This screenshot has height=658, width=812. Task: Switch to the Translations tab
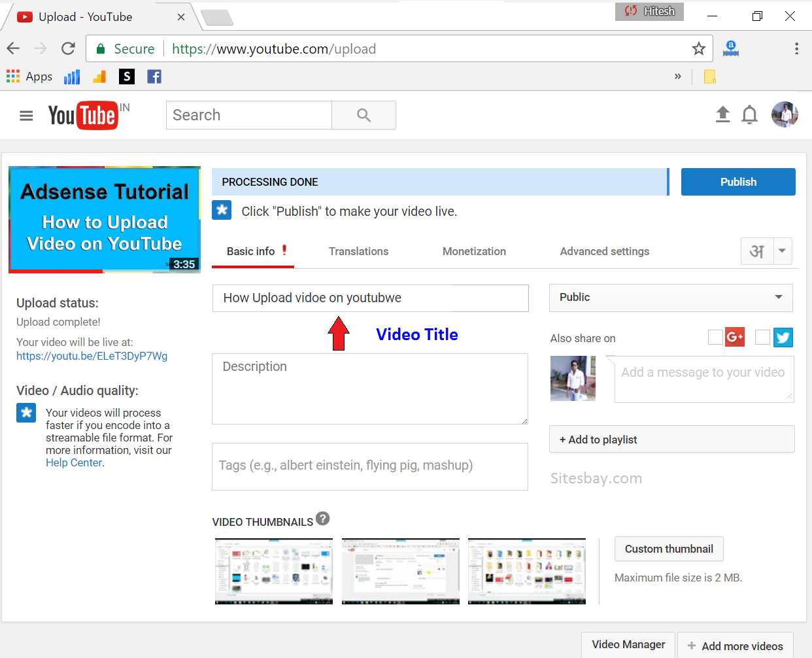click(358, 251)
